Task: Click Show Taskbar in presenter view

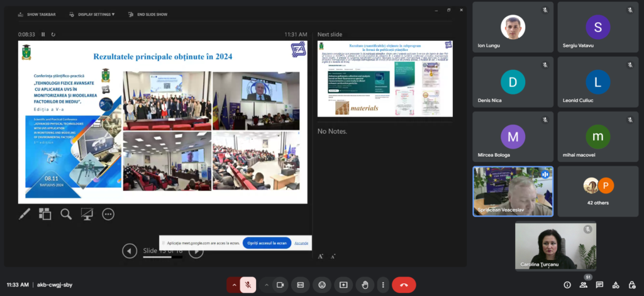Action: click(37, 14)
